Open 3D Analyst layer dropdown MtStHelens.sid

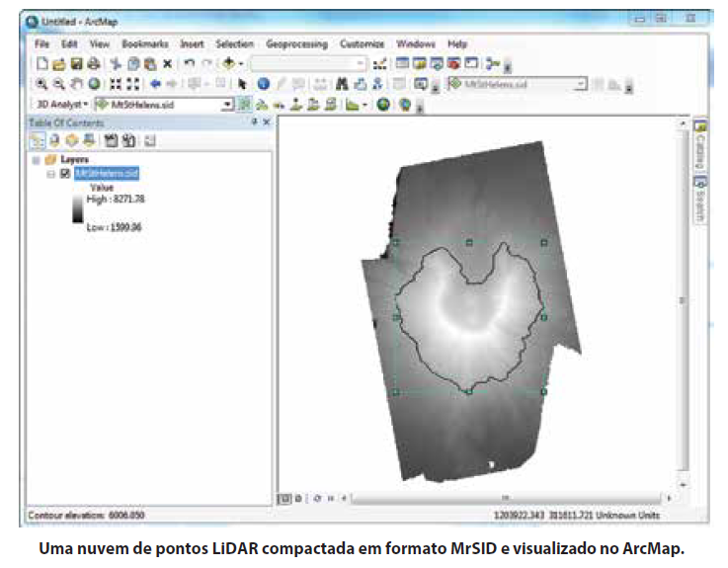(227, 105)
